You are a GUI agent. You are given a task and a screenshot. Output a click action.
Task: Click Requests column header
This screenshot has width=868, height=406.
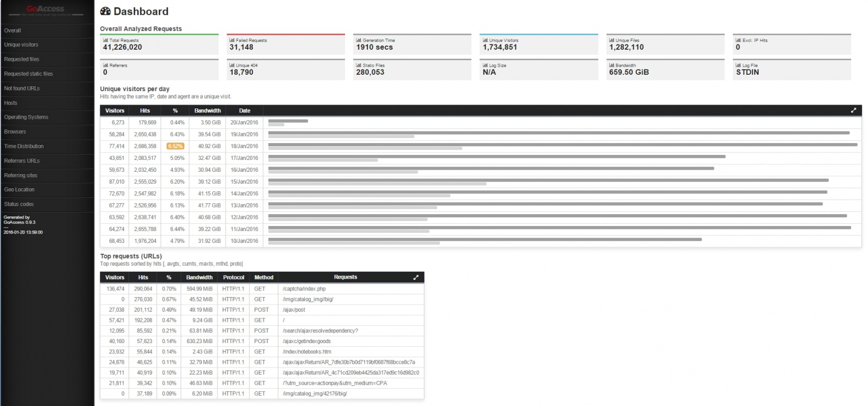pos(346,277)
